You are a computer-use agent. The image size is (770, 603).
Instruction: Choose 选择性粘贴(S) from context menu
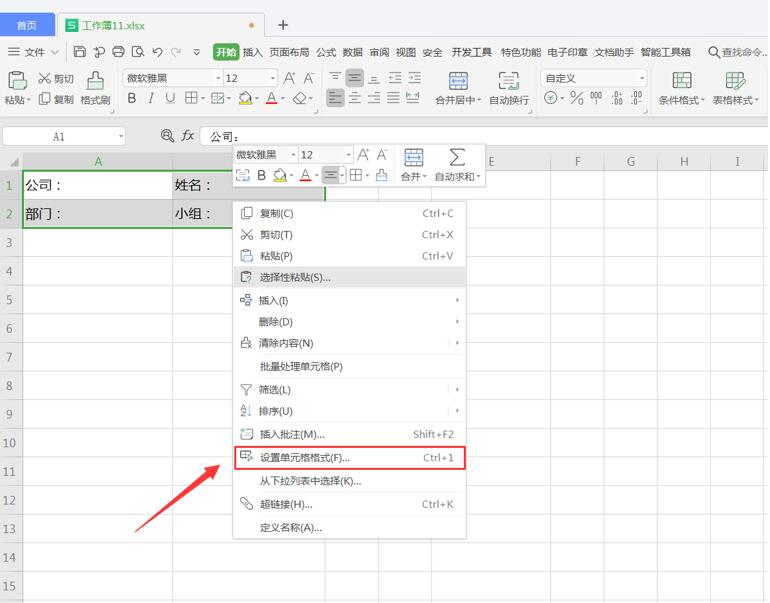pos(350,277)
